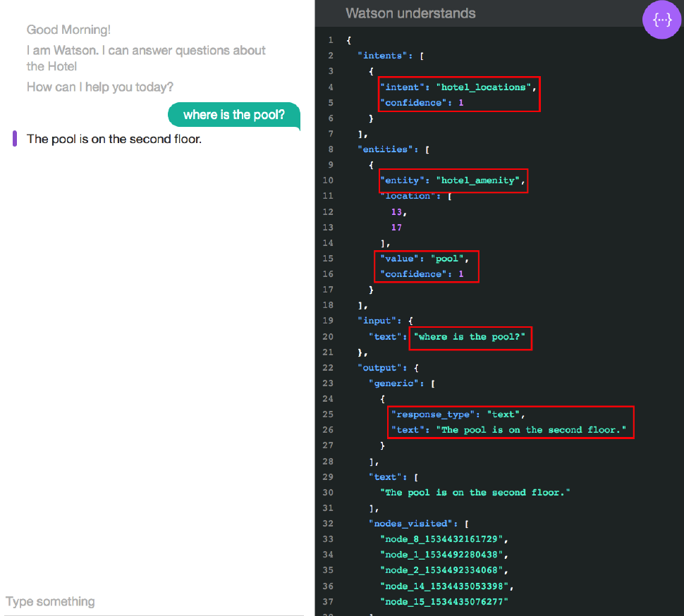684x616 pixels.
Task: Click line number 1 in the gutter
Action: point(331,40)
